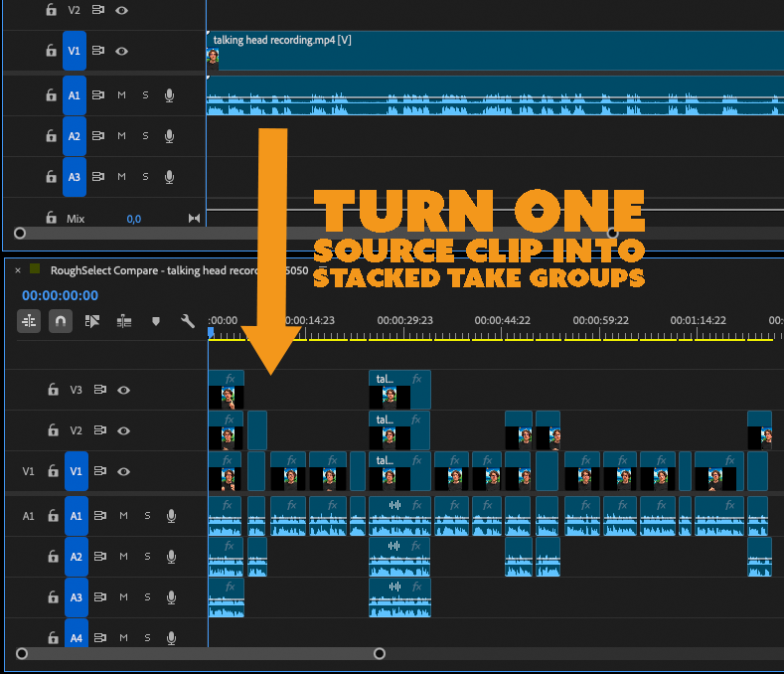Viewport: 784px width, 674px height.
Task: Select the tal.. clip on lower track V3
Action: click(399, 390)
